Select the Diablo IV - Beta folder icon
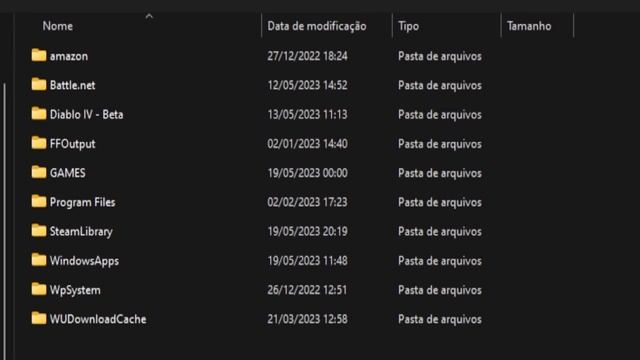Viewport: 640px width, 360px height. coord(39,113)
